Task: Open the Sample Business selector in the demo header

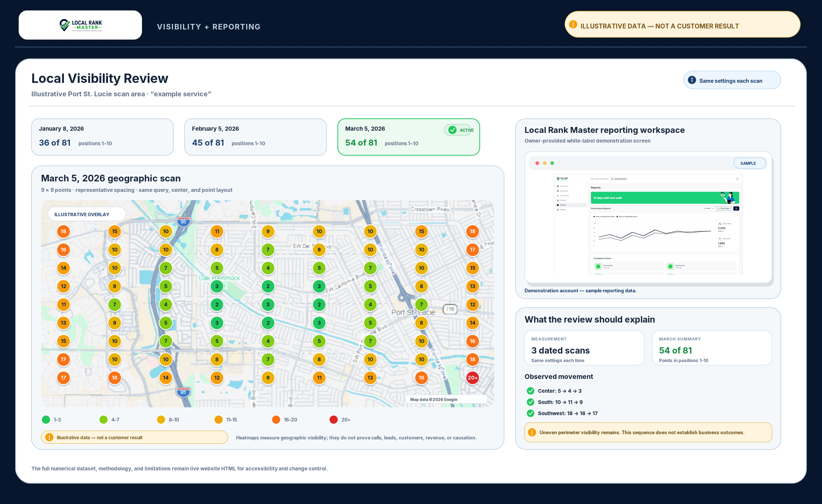Action: click(x=619, y=179)
